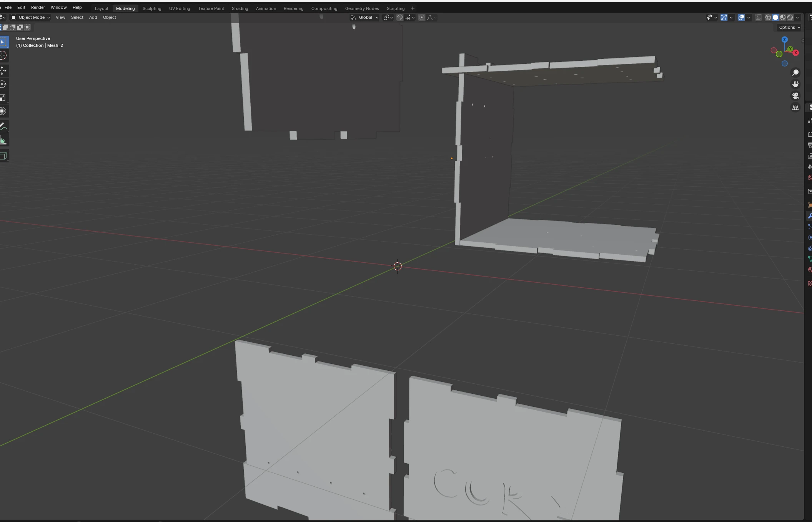Switch to the Shading workspace tab
The image size is (812, 522).
tap(240, 8)
